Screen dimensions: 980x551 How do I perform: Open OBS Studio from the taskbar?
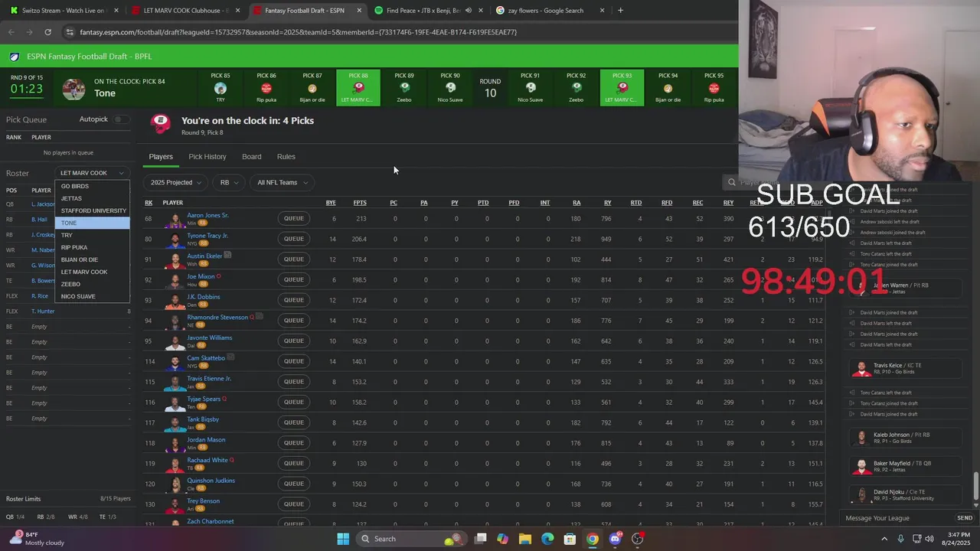(638, 539)
